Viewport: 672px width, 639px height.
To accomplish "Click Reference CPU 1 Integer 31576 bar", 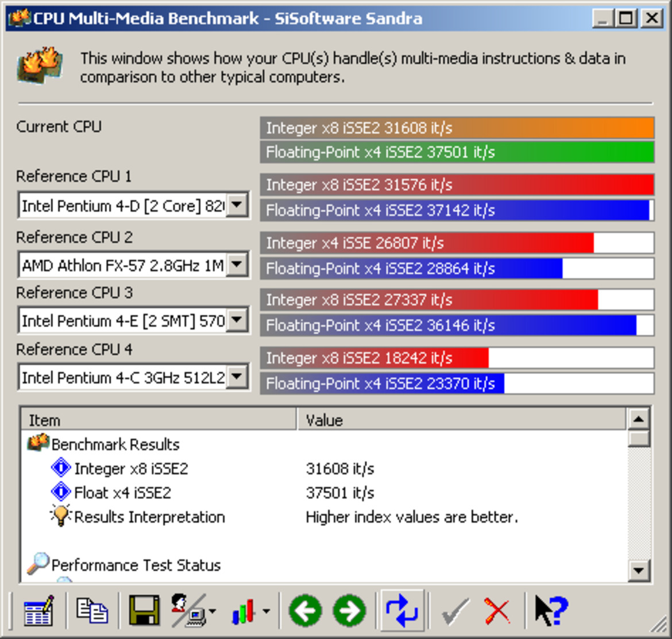I will tap(457, 185).
